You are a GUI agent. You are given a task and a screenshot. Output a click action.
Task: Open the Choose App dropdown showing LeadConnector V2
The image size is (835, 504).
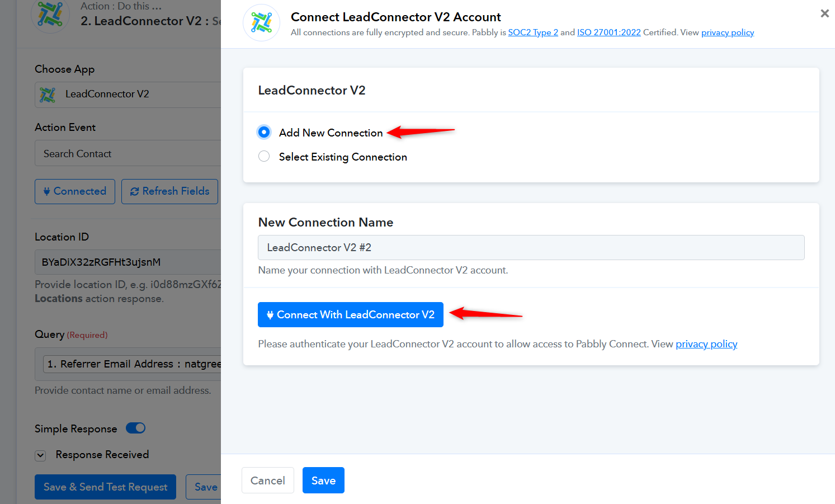click(x=128, y=95)
